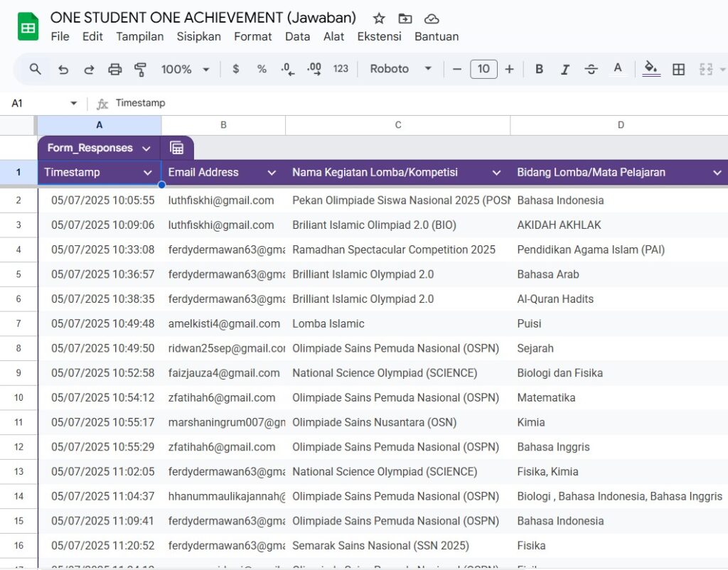
Task: Activate the paint format roller tool
Action: pos(140,69)
